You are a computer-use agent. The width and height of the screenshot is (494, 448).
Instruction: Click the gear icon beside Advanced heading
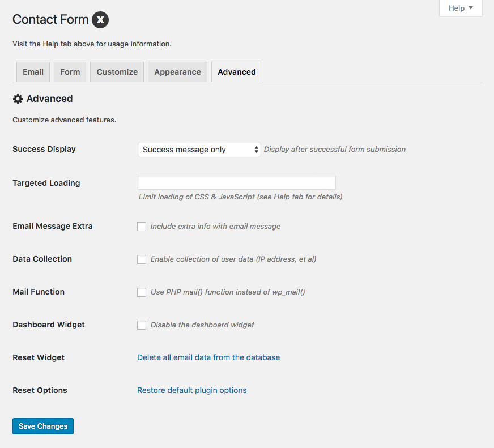coord(18,99)
